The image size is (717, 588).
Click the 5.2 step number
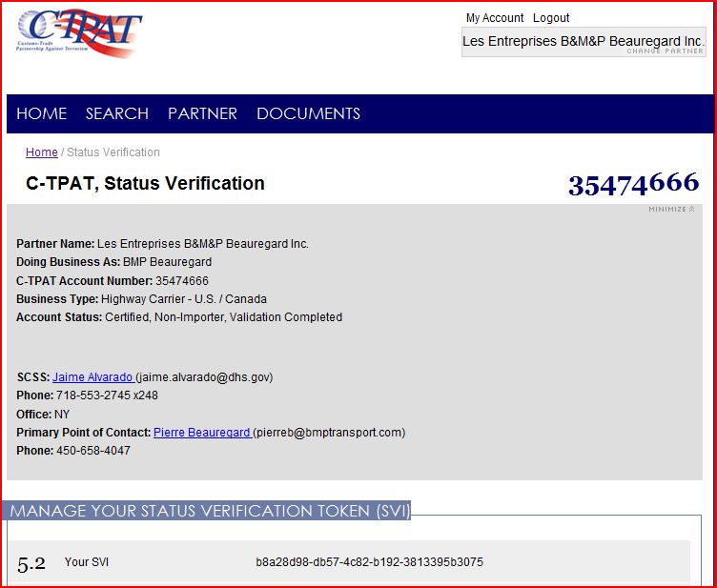point(31,563)
